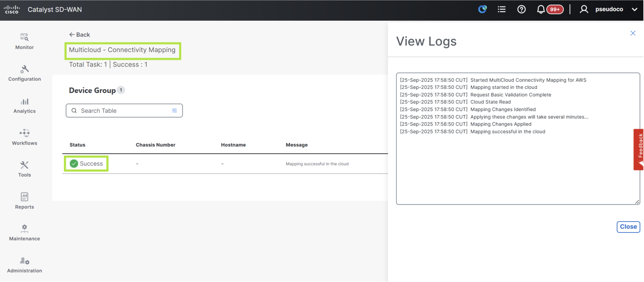Image resolution: width=644 pixels, height=282 pixels.
Task: Select the Configuration menu label
Action: [x=24, y=79]
